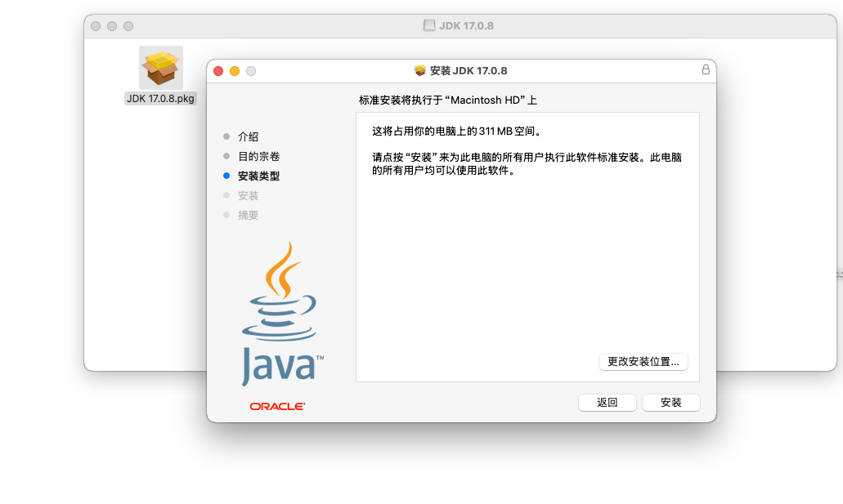Click the package icon beside 安装 JDK 17.0.8 title

tap(420, 70)
